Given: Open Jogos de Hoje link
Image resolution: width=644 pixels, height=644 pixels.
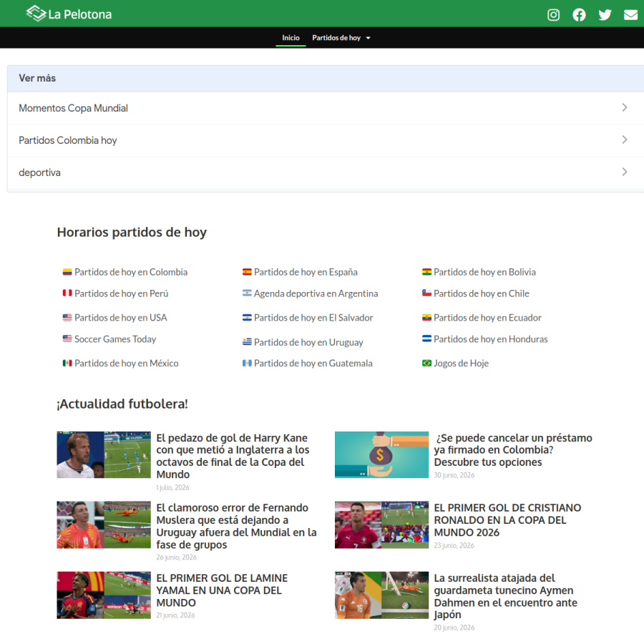Looking at the screenshot, I should 462,363.
